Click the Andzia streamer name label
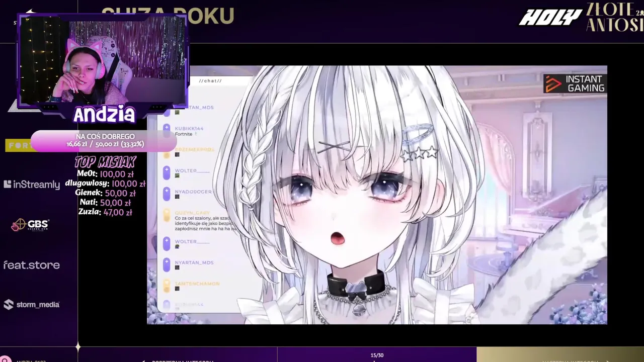644x362 pixels. pyautogui.click(x=104, y=115)
